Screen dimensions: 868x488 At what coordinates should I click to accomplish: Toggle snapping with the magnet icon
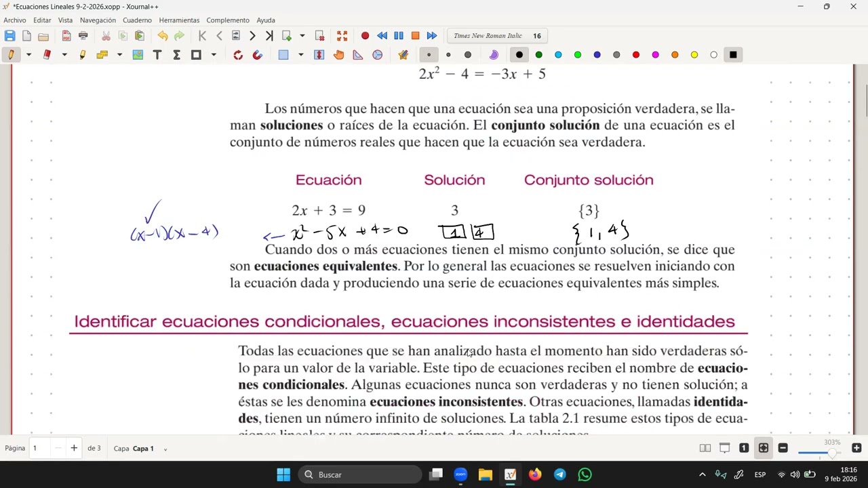pyautogui.click(x=257, y=55)
